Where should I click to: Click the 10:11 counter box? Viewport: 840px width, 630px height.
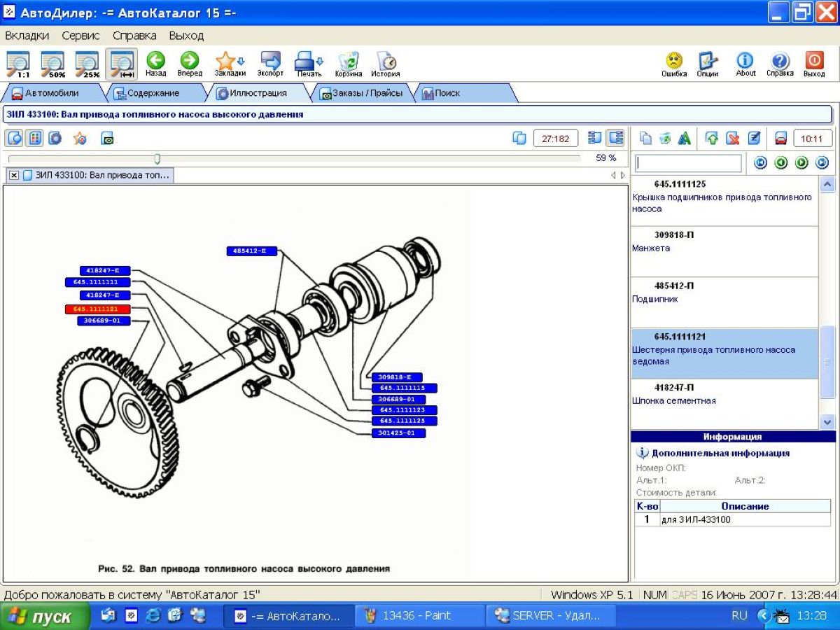point(813,139)
